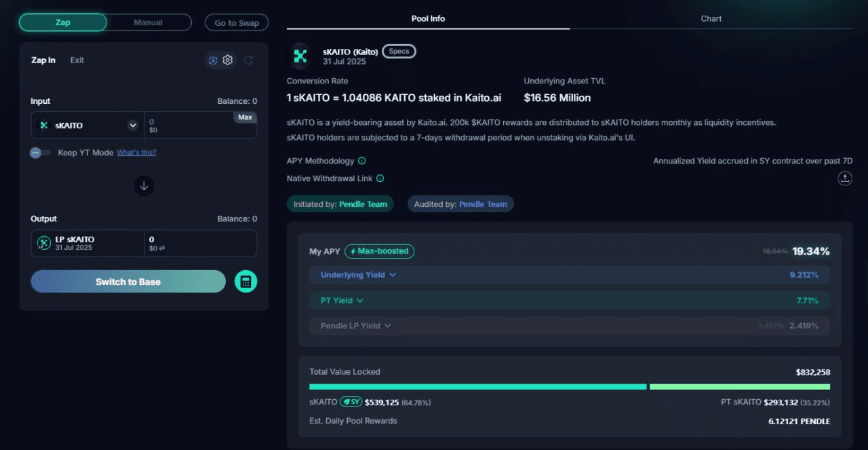
Task: Click the 31 Jul 2025 date under sKAITO (Kaito)
Action: pyautogui.click(x=344, y=62)
